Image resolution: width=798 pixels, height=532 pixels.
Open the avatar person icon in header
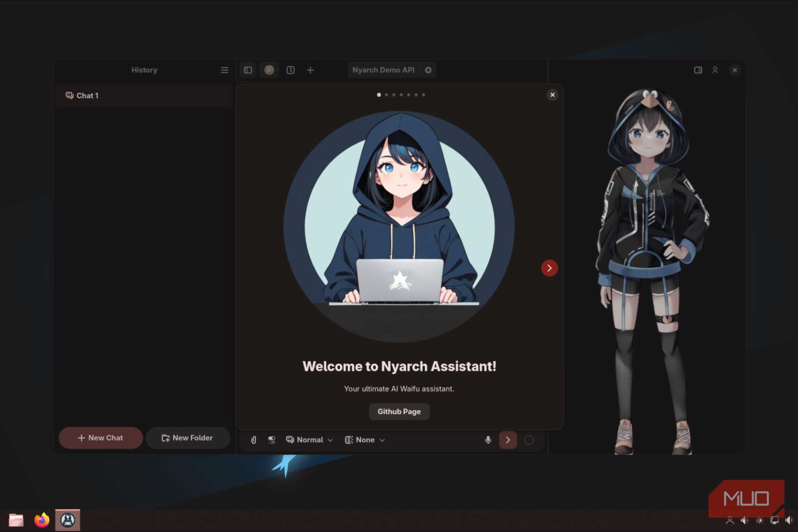pyautogui.click(x=715, y=70)
